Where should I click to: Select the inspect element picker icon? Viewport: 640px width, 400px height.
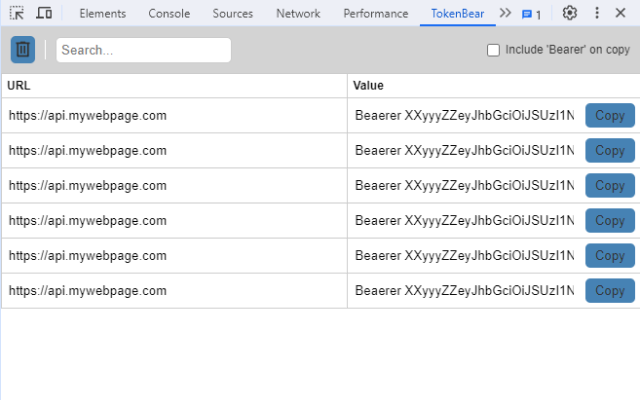17,14
